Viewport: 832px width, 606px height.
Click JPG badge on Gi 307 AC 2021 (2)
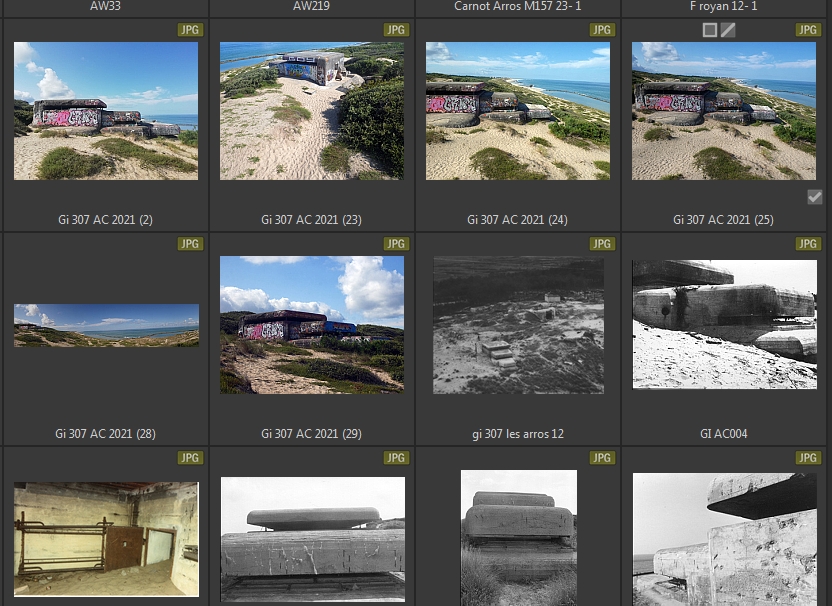pyautogui.click(x=190, y=30)
